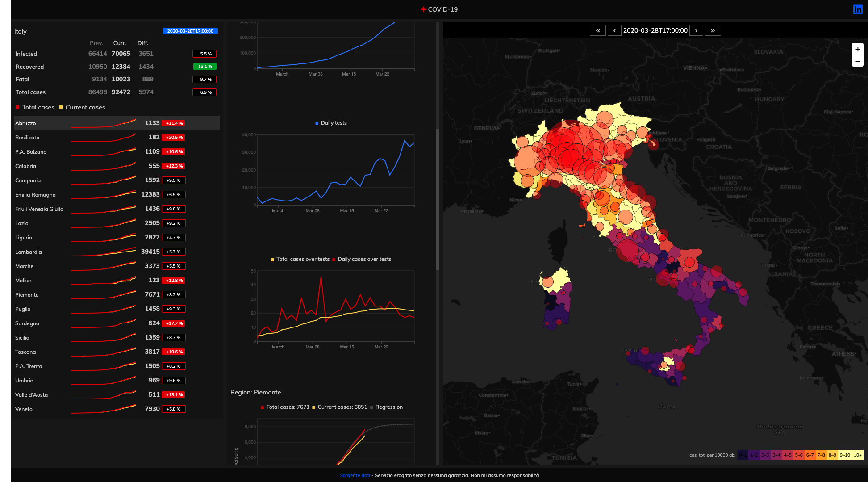Click the Abruzzo +11.4 % badge

(174, 123)
